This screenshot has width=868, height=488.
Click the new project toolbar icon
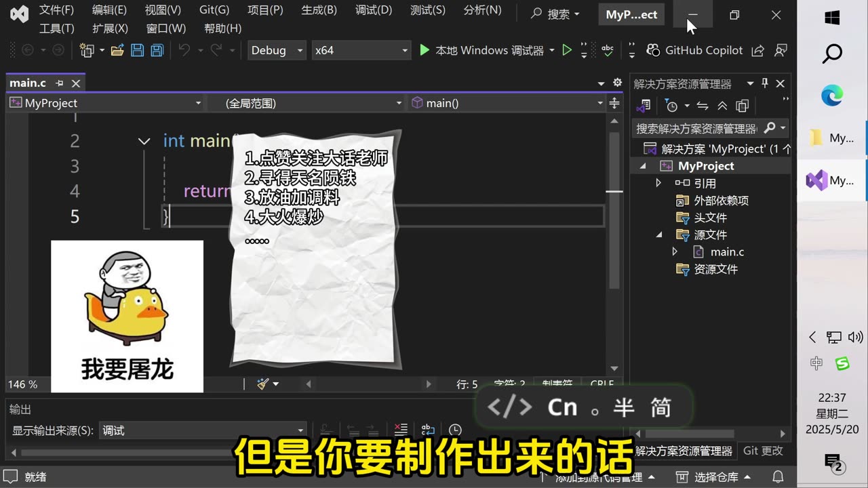tap(87, 50)
